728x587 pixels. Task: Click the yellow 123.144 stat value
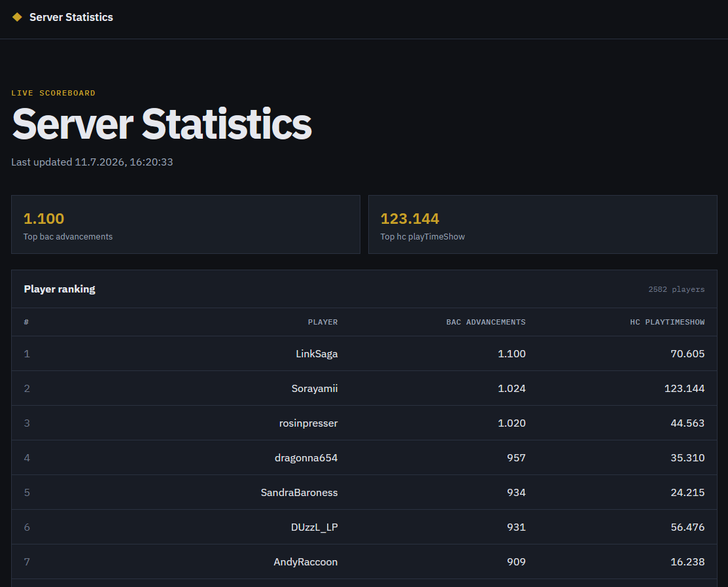coord(409,219)
